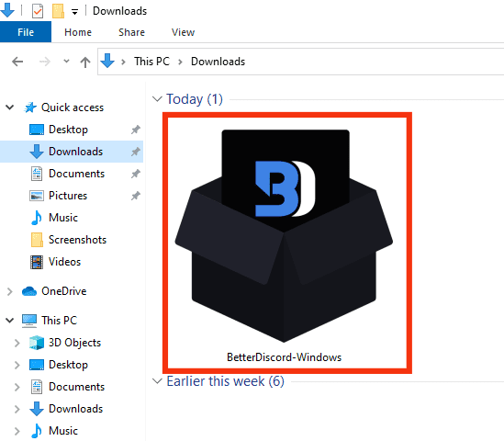Click the pin icon next to Downloads
Image resolution: width=504 pixels, height=441 pixels.
pyautogui.click(x=135, y=152)
